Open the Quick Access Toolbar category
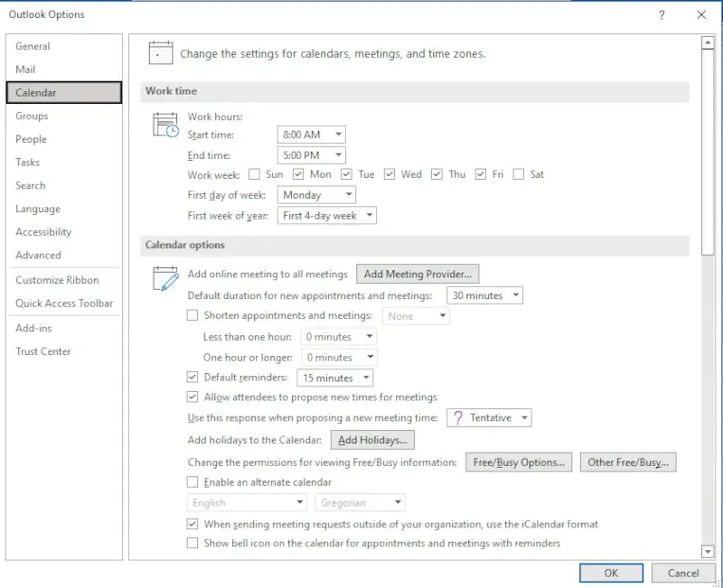723x588 pixels. 64,303
